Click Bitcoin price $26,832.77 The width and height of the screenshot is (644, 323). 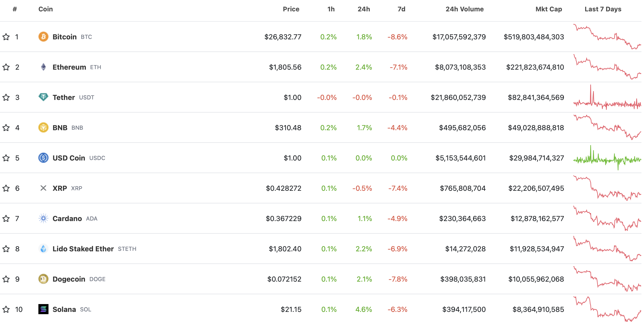click(283, 37)
